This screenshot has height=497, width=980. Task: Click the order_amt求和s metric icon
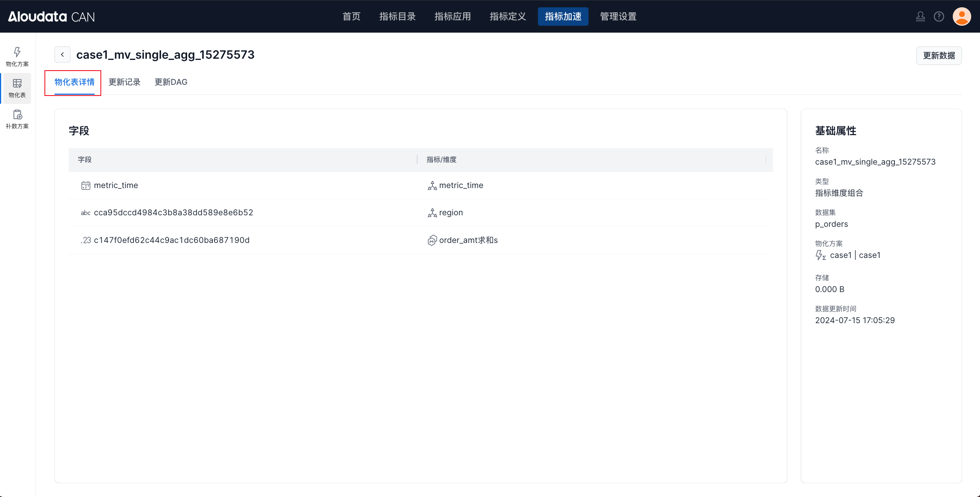click(x=432, y=240)
